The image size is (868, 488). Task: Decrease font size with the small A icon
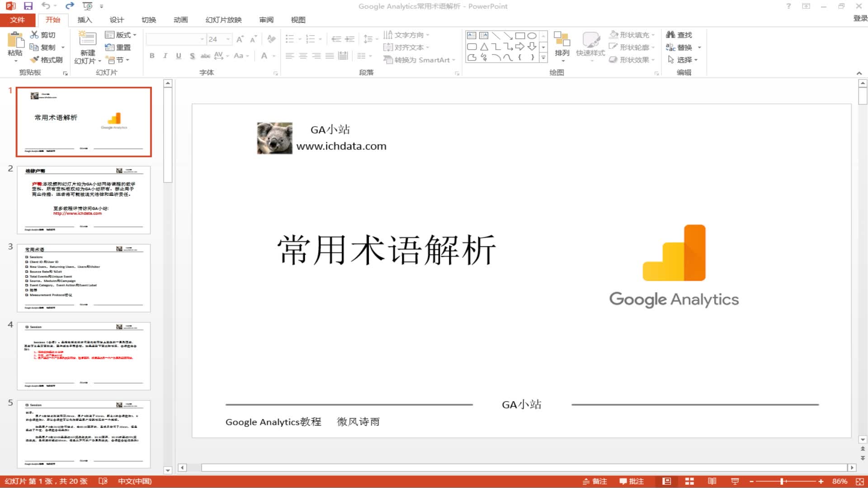pyautogui.click(x=253, y=39)
